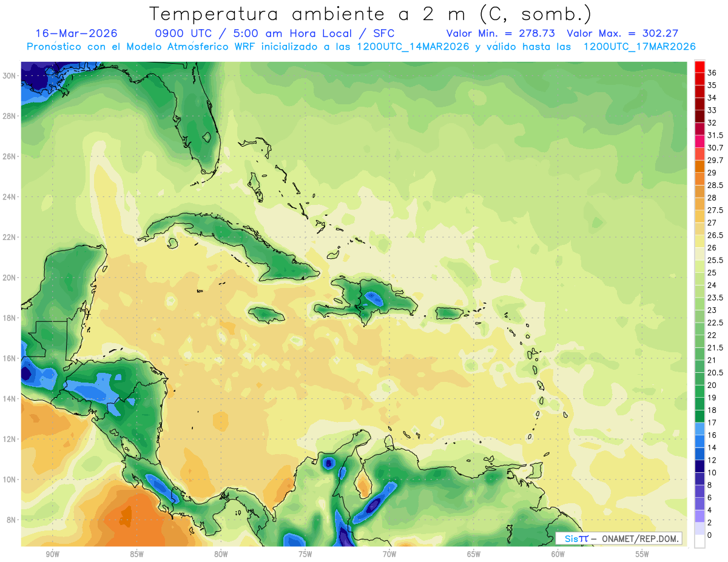The width and height of the screenshot is (728, 562).
Task: Pick the orange swatch between 29.7 and 29
Action: pos(699,167)
